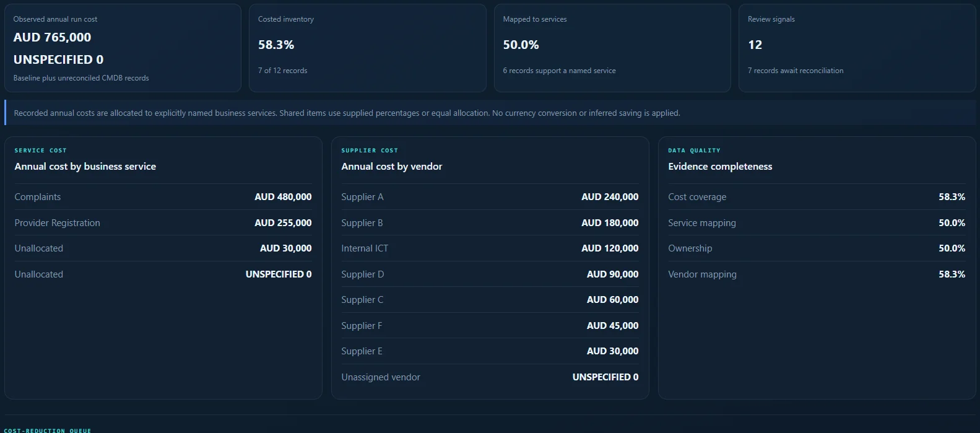
Task: Click the AUD 765,000 observed run cost value
Action: [52, 37]
